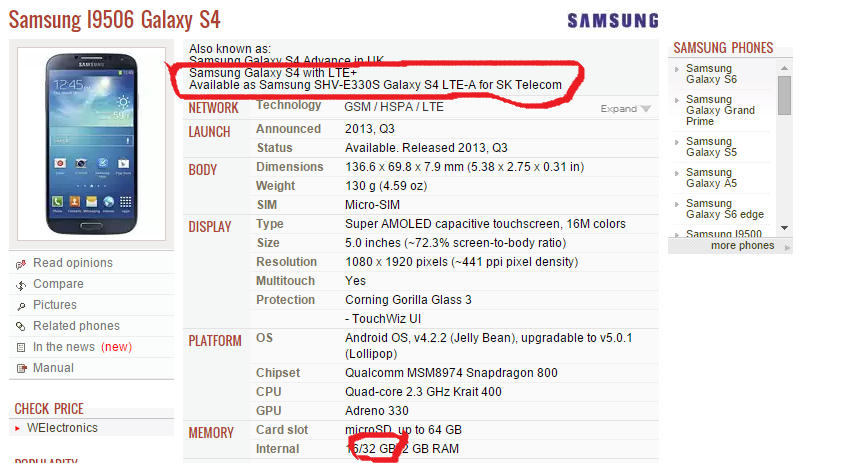Click the red bullet beside WElectronics
The width and height of the screenshot is (850, 463).
click(17, 428)
